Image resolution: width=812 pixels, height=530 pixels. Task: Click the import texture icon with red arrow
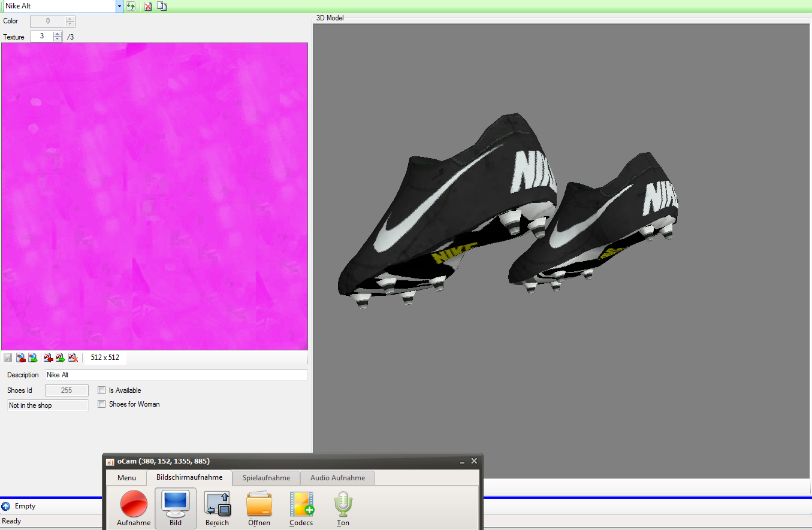coord(20,358)
